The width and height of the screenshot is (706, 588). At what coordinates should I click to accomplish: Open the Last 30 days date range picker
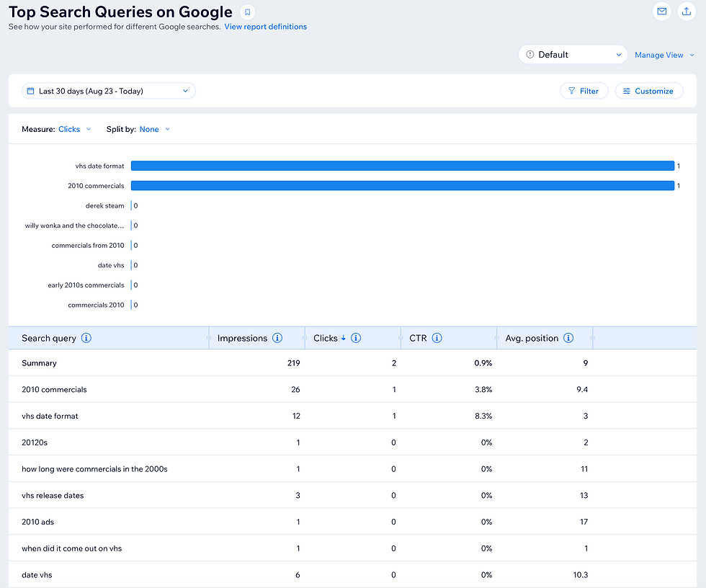[x=109, y=91]
